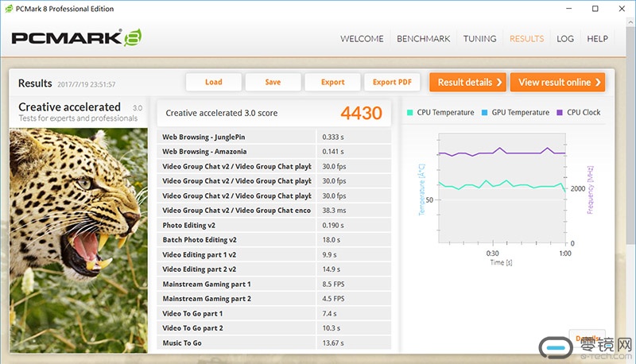Select the Music To Go row
Image resolution: width=636 pixels, height=364 pixels.
click(273, 343)
